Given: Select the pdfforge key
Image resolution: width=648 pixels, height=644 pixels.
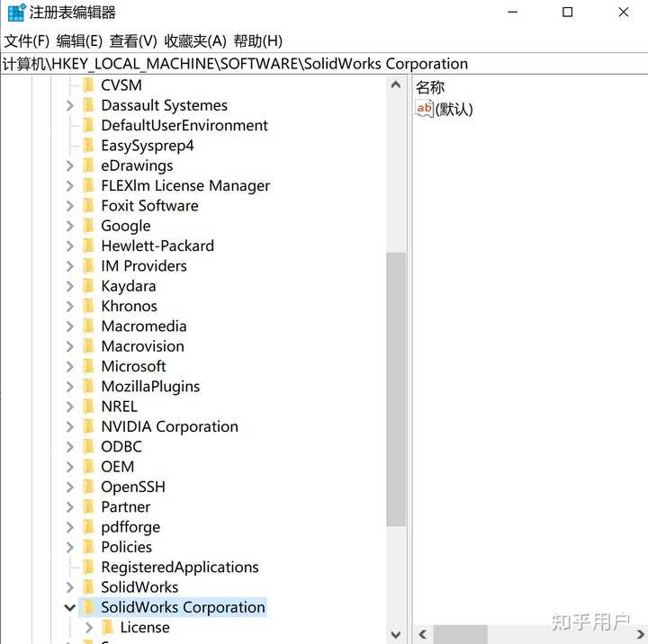Looking at the screenshot, I should pos(130,527).
